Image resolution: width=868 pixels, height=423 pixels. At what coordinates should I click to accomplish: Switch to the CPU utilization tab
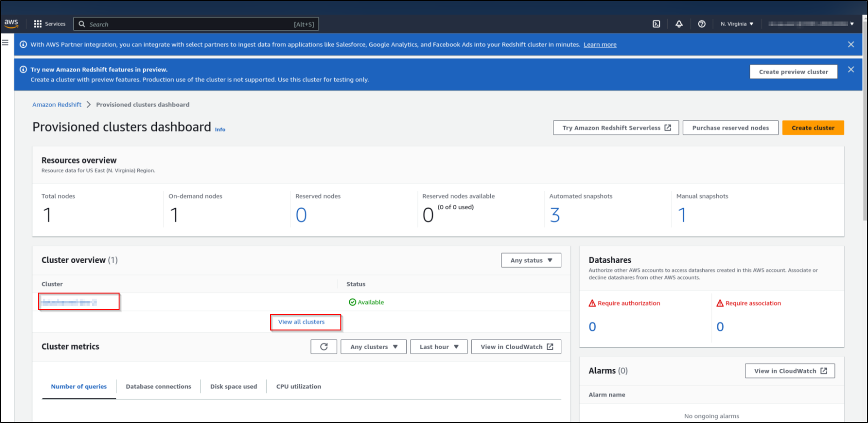tap(298, 387)
